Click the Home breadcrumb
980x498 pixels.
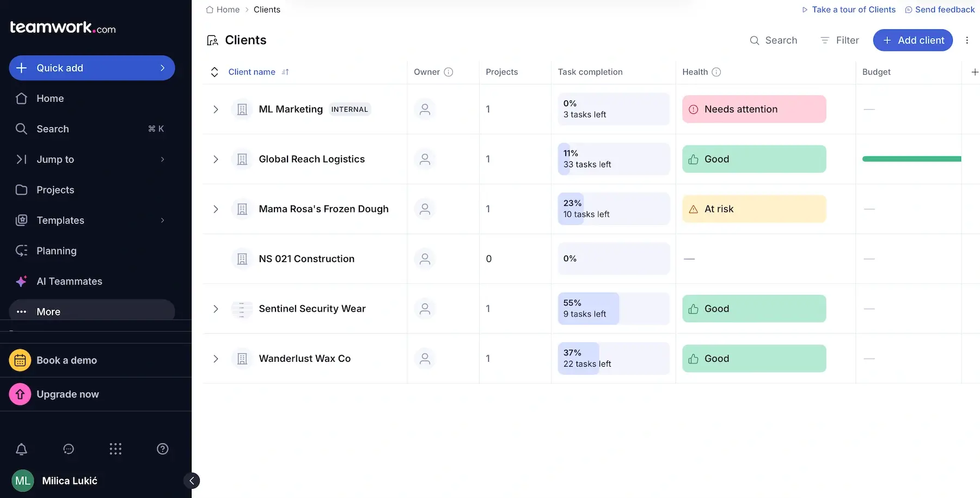pyautogui.click(x=228, y=9)
